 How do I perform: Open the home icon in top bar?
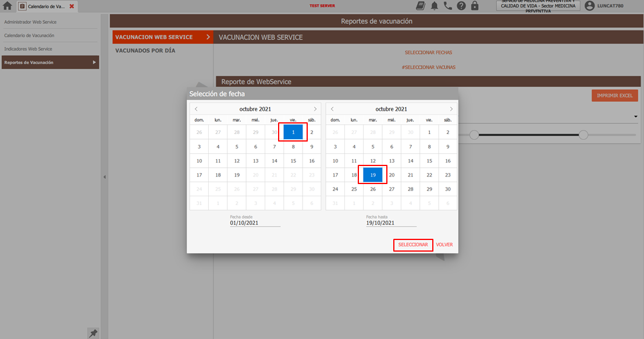(x=6, y=6)
